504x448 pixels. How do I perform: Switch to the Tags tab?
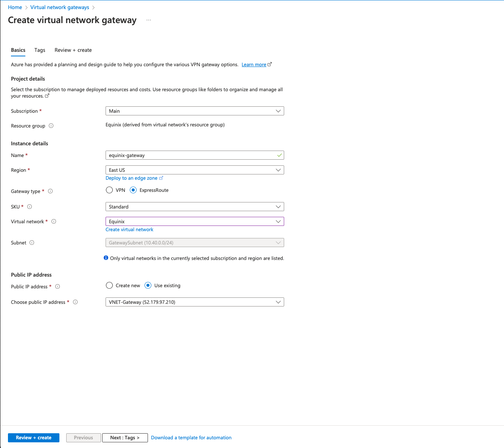(40, 50)
